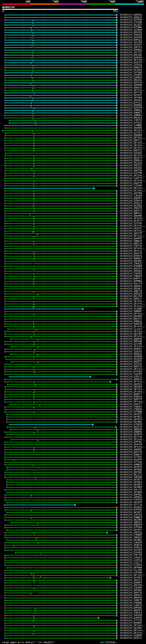
Task: Click hit UniRef100_Q6XIL5
Action: [131, 427]
